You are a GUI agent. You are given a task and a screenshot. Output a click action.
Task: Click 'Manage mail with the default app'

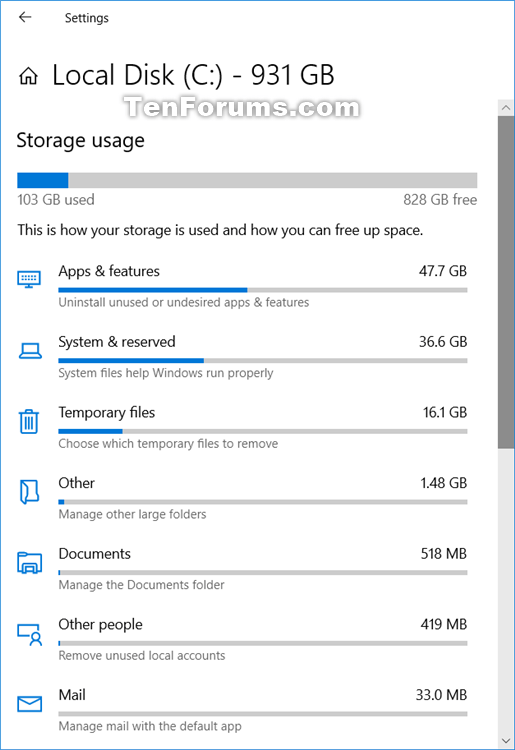click(150, 727)
